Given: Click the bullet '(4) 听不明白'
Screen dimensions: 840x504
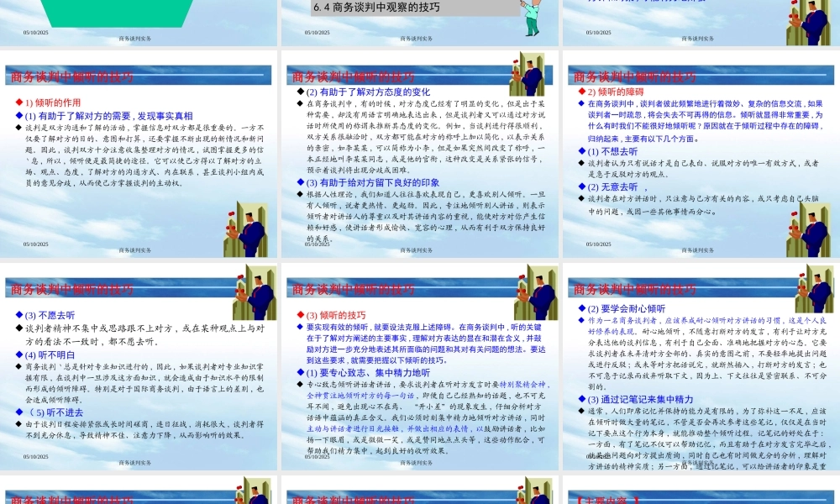Looking at the screenshot, I should coord(50,355).
